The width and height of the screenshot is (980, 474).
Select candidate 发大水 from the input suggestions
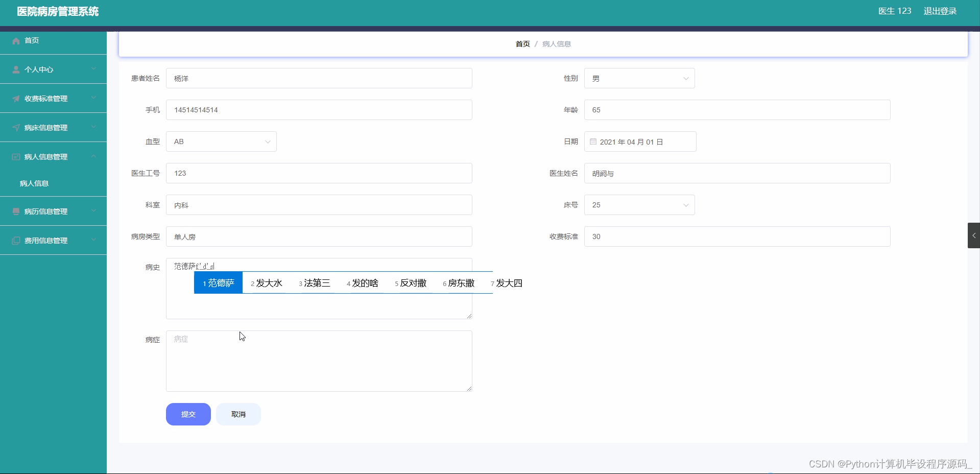(268, 283)
